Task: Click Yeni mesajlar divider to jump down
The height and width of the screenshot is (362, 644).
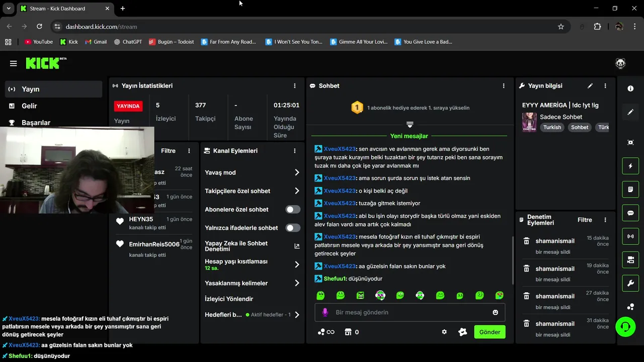Action: [409, 136]
